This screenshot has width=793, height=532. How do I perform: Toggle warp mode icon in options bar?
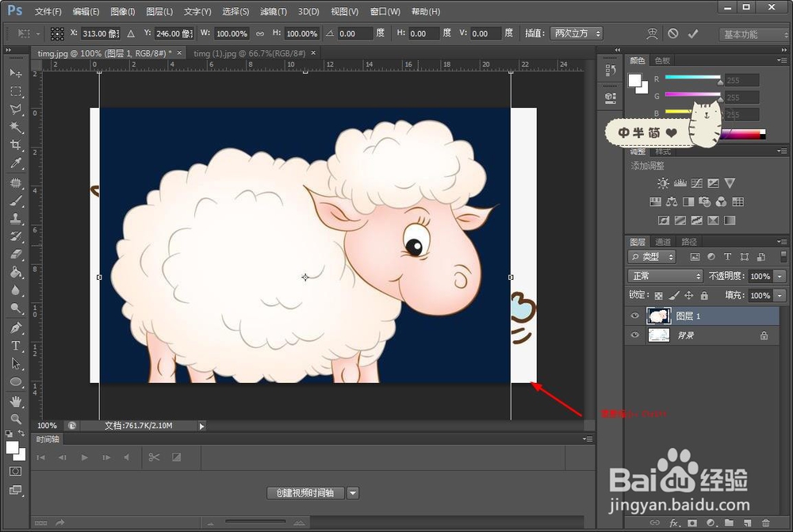point(653,33)
